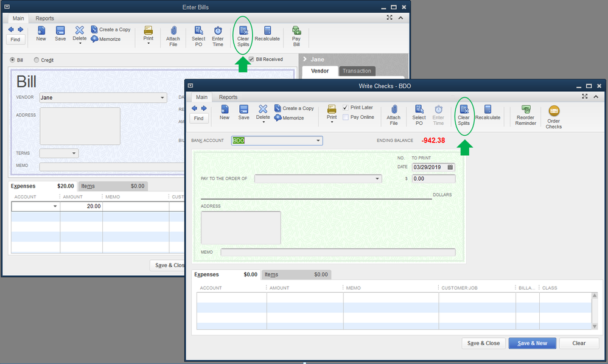This screenshot has height=364, width=608.
Task: Click Order Checks icon
Action: coord(554,111)
